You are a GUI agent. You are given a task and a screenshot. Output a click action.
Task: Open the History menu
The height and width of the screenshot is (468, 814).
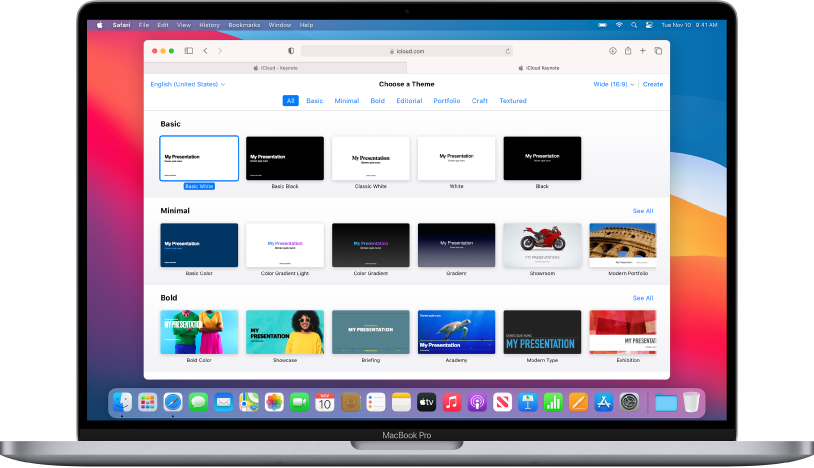[x=209, y=25]
